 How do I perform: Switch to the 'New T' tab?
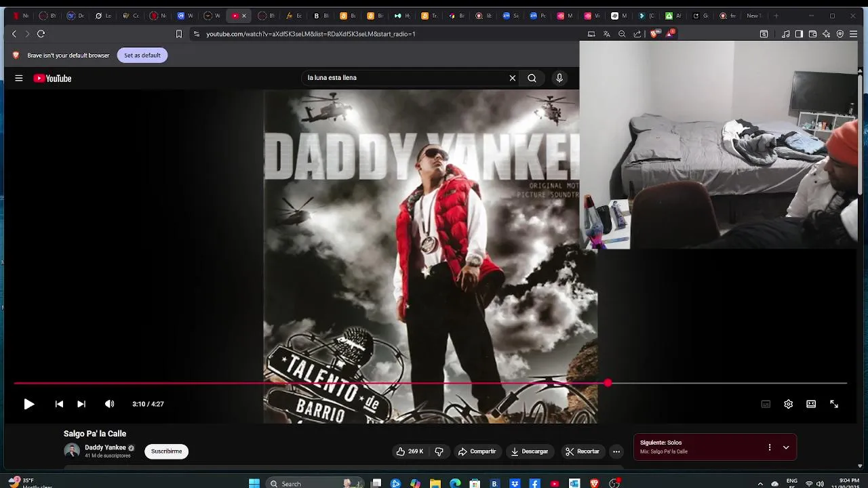tap(753, 16)
